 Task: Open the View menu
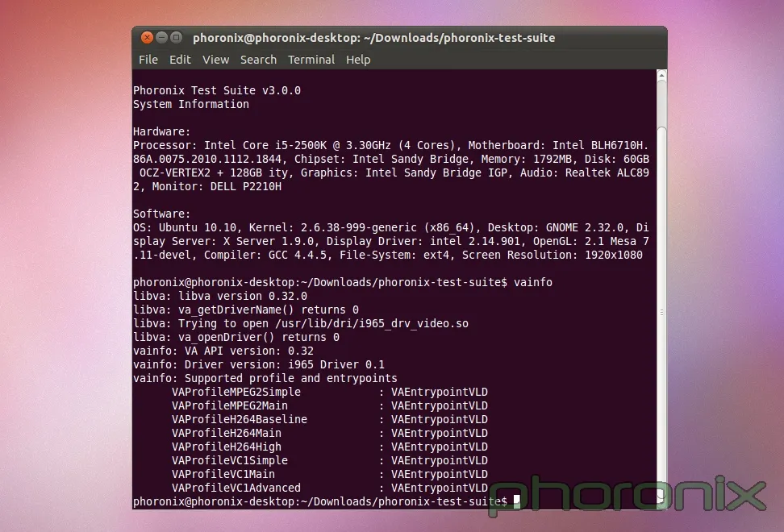click(215, 60)
